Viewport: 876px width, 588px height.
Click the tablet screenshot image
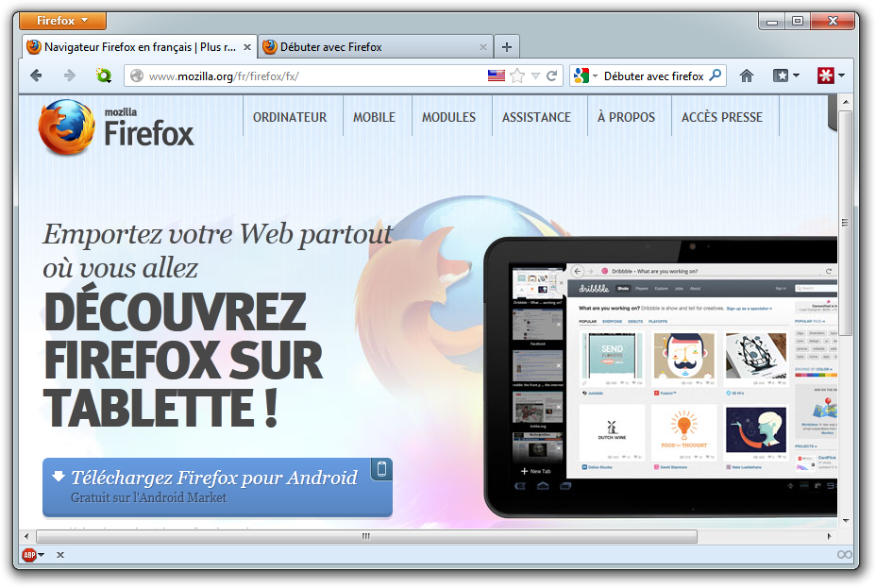tap(661, 377)
